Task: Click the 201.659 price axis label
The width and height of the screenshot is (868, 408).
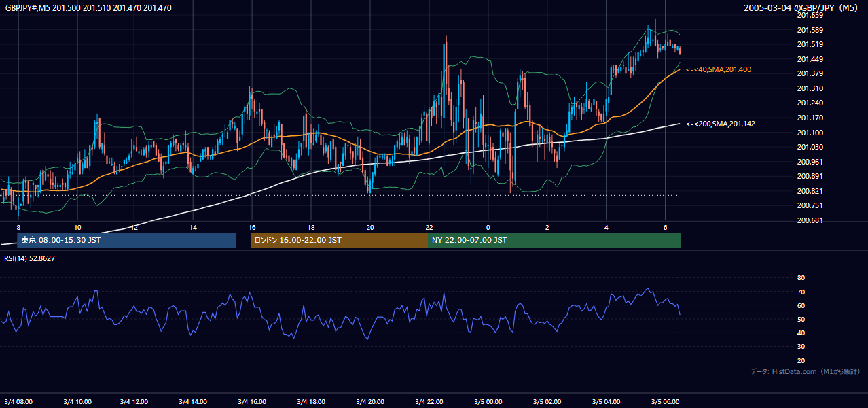Action: coord(810,15)
